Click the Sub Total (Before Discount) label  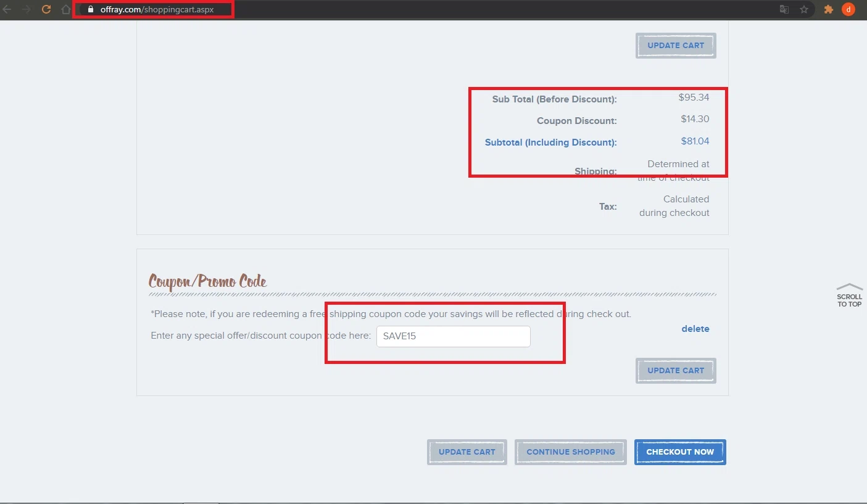[x=554, y=99]
